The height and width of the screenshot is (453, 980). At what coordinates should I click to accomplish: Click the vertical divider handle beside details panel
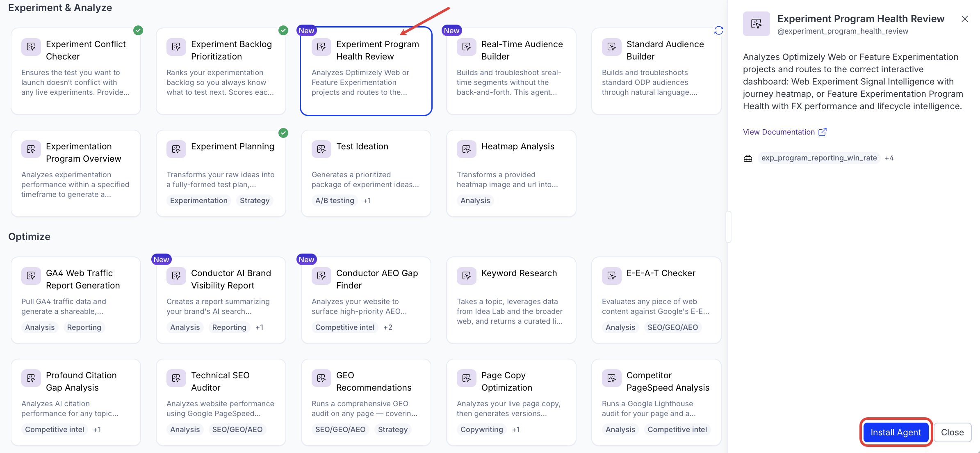(728, 227)
